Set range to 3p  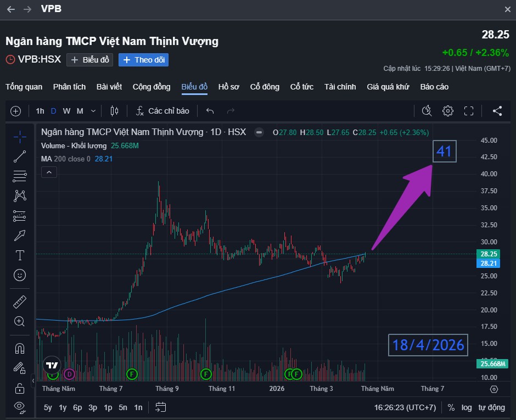coord(93,407)
